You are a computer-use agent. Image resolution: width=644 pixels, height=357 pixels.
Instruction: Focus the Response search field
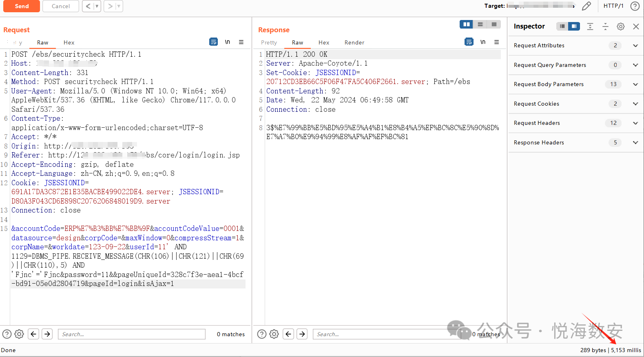(386, 334)
